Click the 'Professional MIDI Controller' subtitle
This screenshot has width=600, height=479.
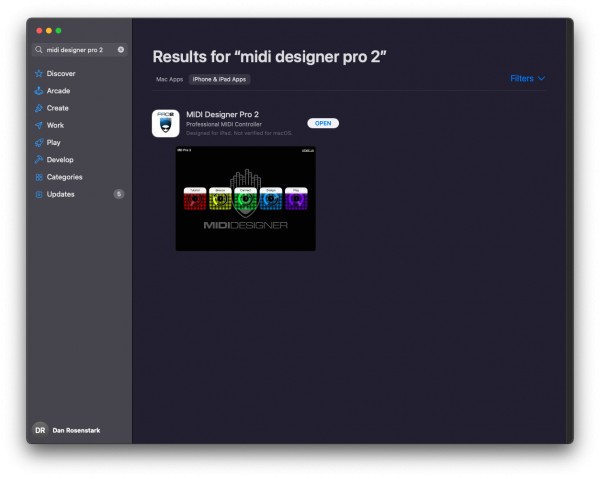[x=224, y=124]
